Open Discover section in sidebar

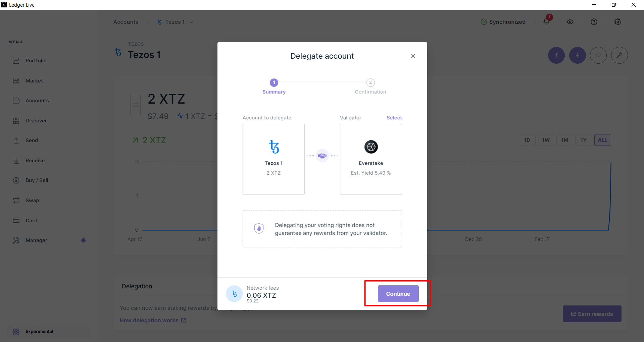pos(36,121)
